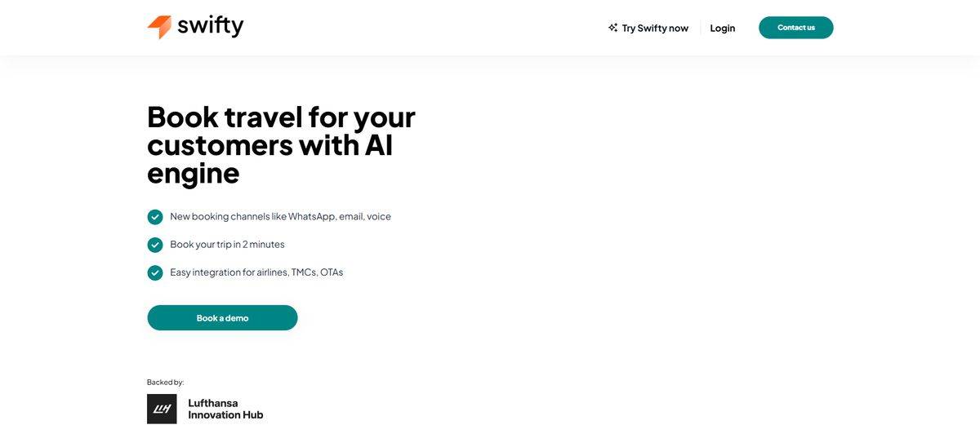Viewport: 980px width, 425px height.
Task: Click the checkmark beside Easy integration line
Action: [155, 272]
